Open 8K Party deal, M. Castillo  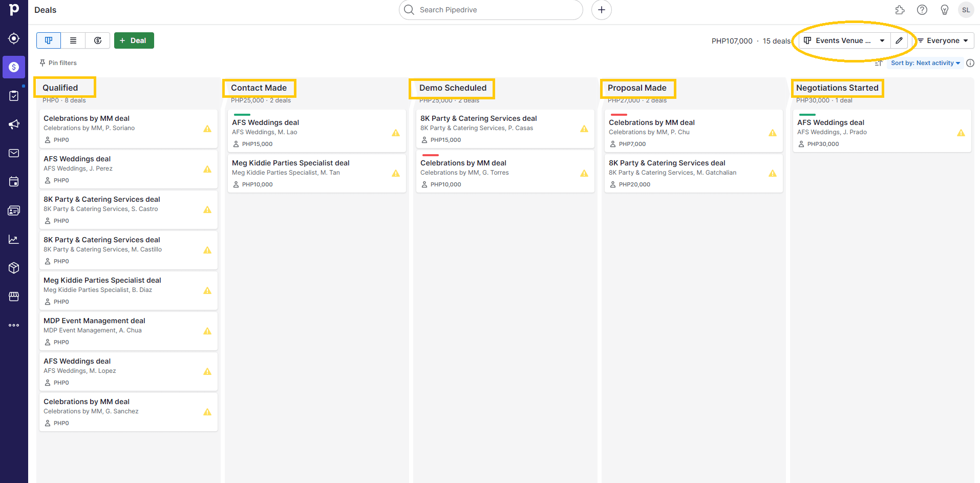tap(129, 250)
